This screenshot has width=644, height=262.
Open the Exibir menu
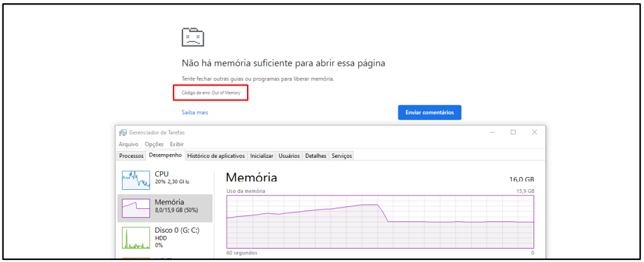177,144
